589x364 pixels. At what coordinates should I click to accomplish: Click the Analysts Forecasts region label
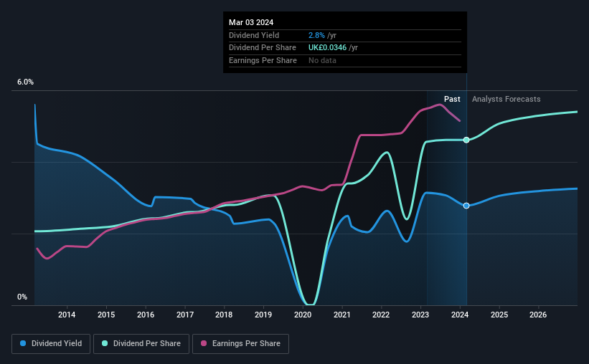[506, 99]
